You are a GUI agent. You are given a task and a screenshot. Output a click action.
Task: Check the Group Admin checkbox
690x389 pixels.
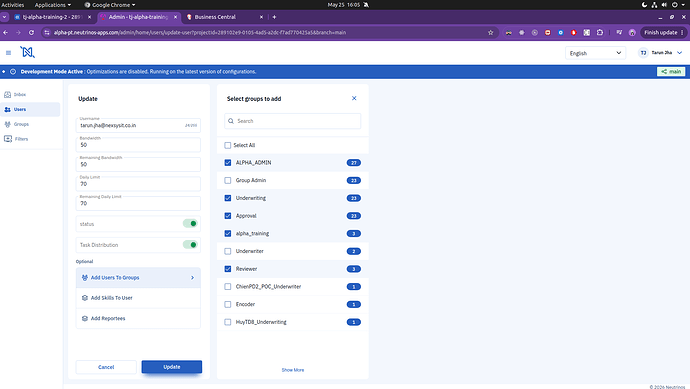tap(228, 180)
